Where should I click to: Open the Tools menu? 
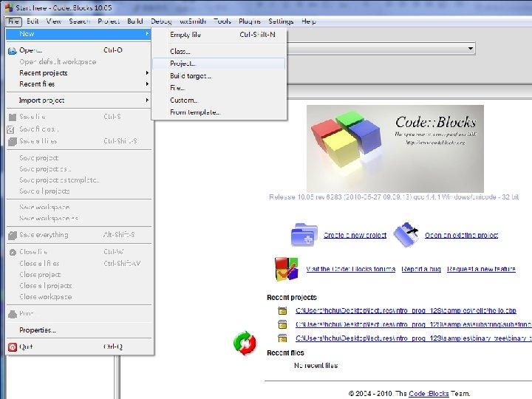[x=222, y=21]
